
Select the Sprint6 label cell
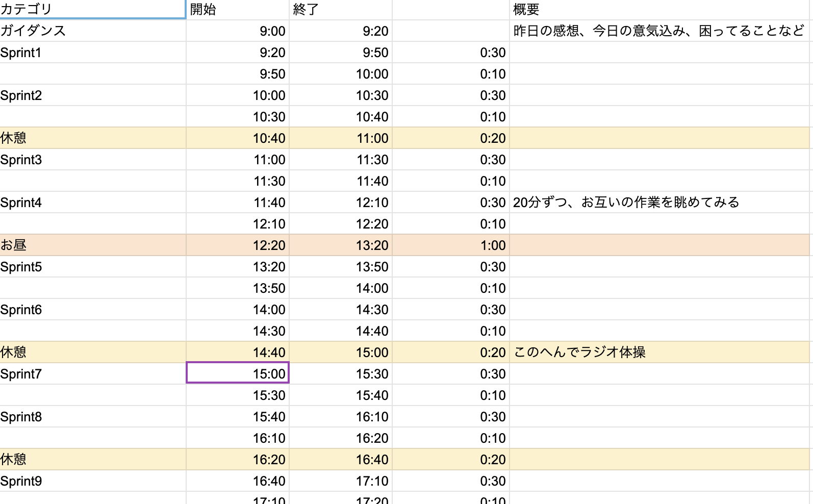pos(93,310)
